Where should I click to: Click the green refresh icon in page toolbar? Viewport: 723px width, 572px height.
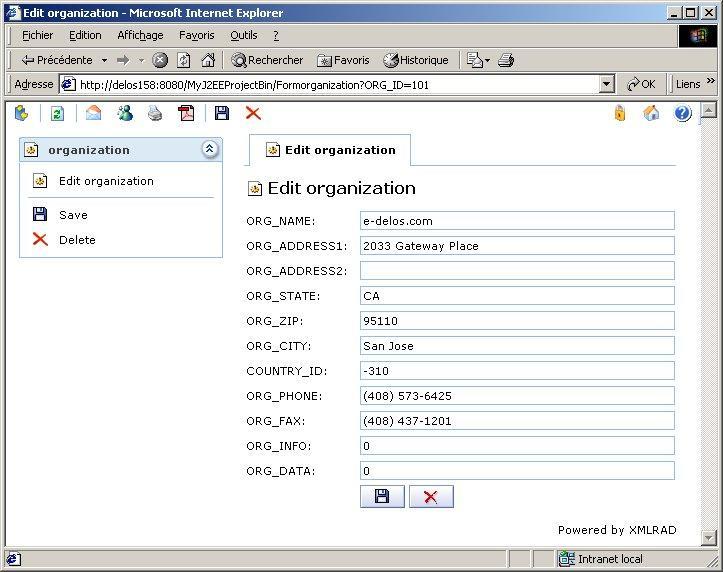pos(57,113)
